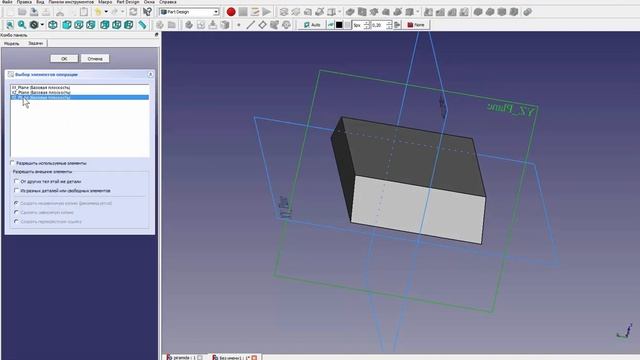Expand additive primitives dropdown arrow
The image size is (640, 360).
pos(340,12)
